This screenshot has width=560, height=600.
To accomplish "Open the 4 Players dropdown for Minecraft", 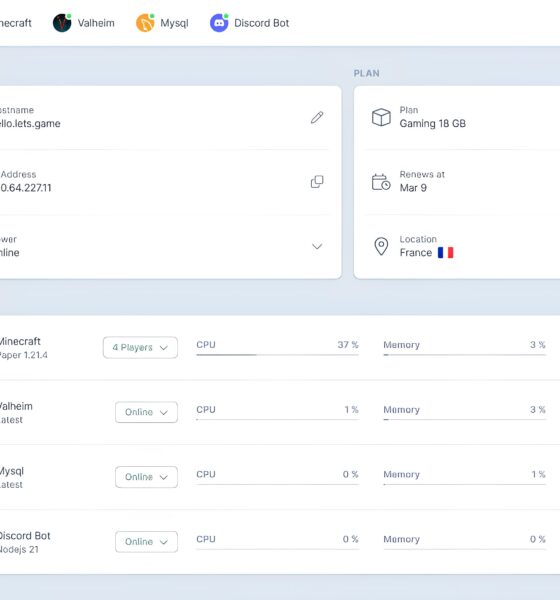I will pos(140,347).
